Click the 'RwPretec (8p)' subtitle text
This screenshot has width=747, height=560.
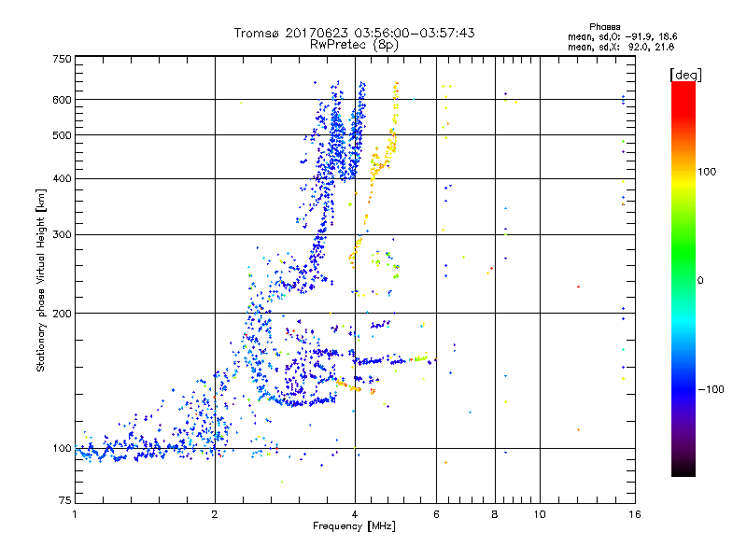(354, 45)
